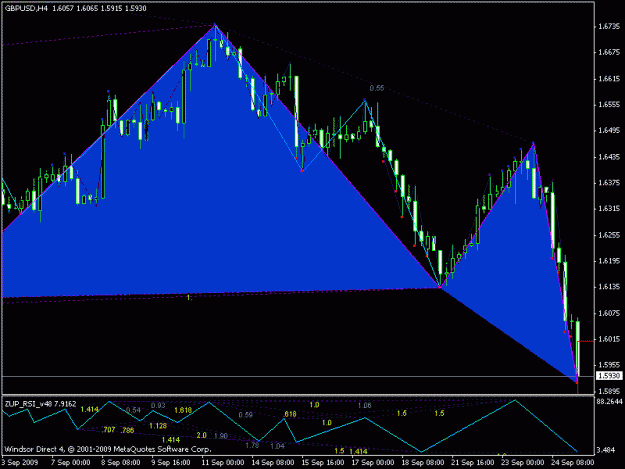Select the 1.6555 price axis label
This screenshot has height=469, width=625.
(609, 104)
